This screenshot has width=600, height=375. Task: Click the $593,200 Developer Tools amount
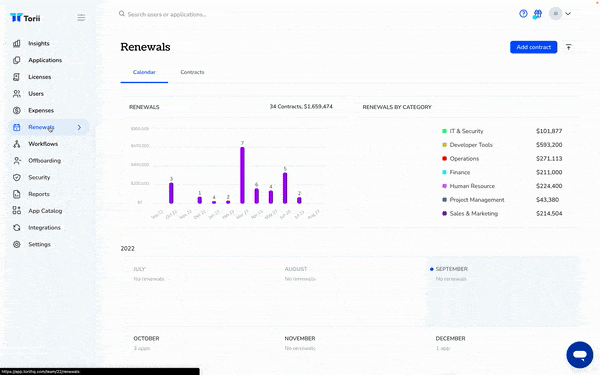click(549, 145)
